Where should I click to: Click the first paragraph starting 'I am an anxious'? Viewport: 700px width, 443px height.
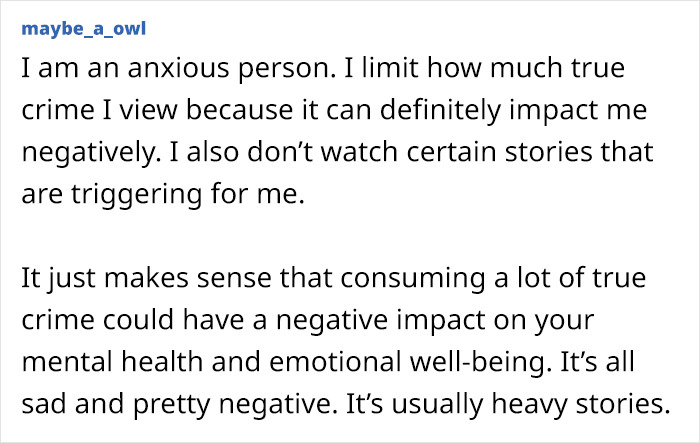click(338, 131)
